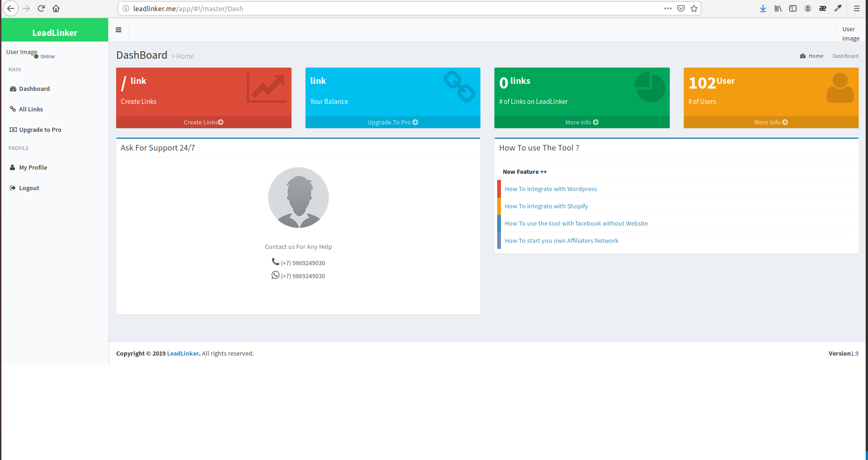Click the WhatsApp number text

[303, 276]
